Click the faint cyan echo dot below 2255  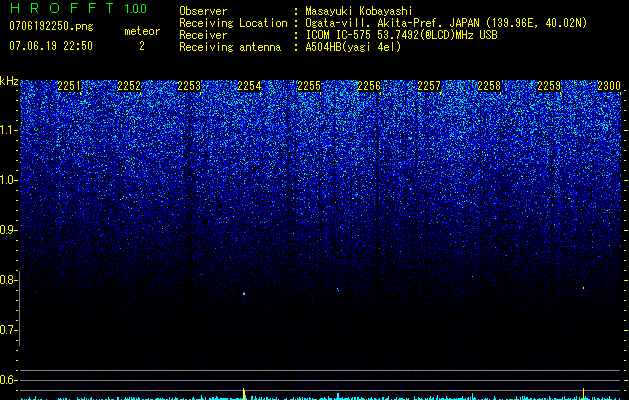point(338,289)
